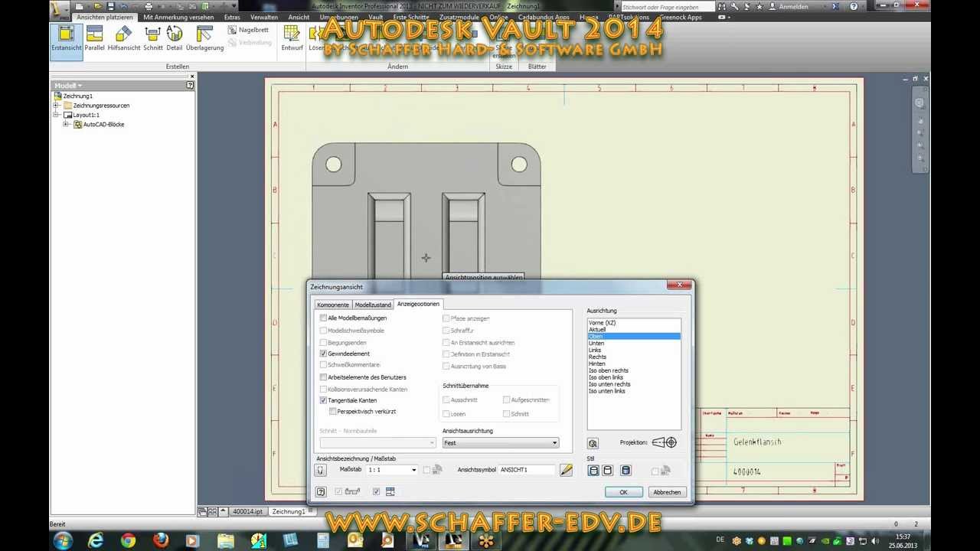Open Internet Explorer from the taskbar
Image resolution: width=980 pixels, height=551 pixels.
point(96,540)
